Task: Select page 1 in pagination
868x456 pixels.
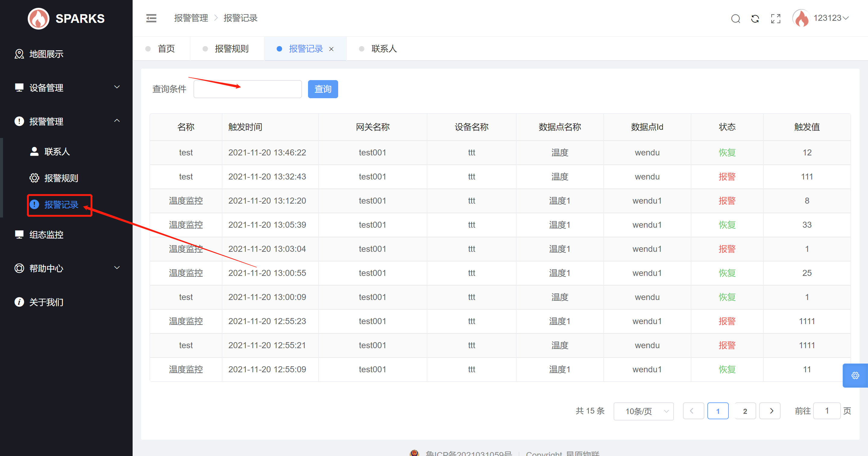Action: point(718,411)
